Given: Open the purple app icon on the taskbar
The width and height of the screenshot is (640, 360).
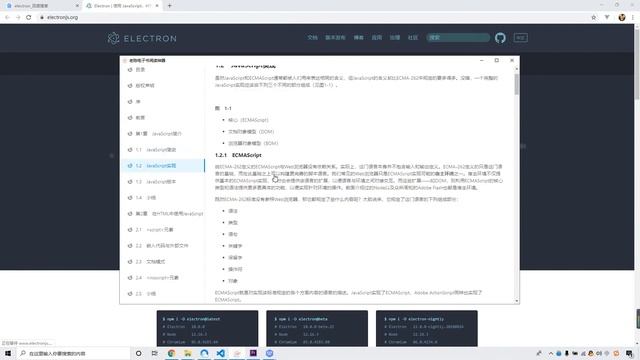Looking at the screenshot, I should point(253,353).
